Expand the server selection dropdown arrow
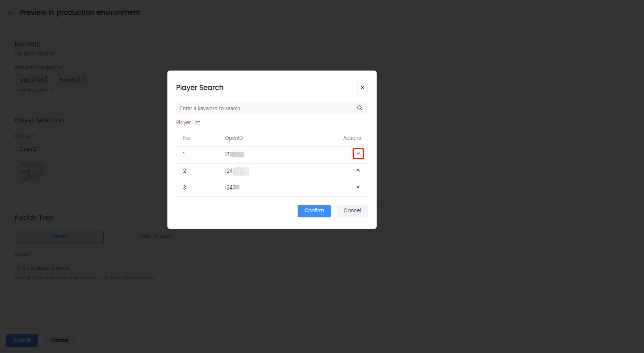This screenshot has height=353, width=644. (201, 268)
